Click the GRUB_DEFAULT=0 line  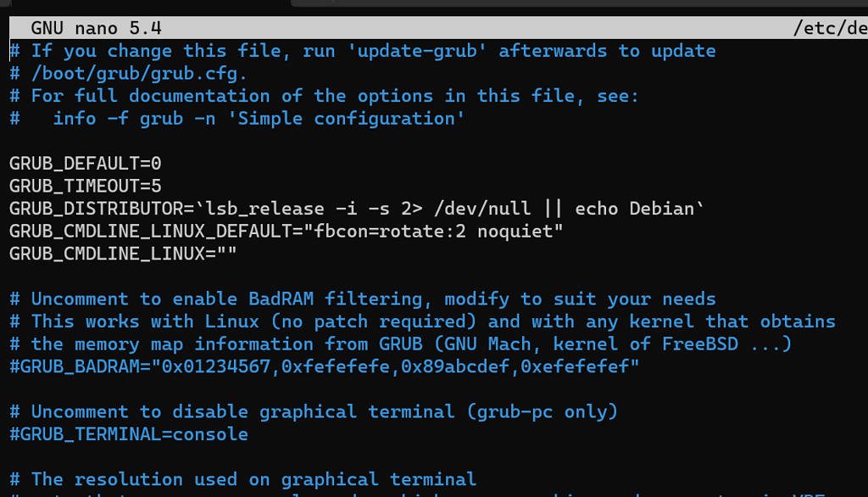point(85,164)
